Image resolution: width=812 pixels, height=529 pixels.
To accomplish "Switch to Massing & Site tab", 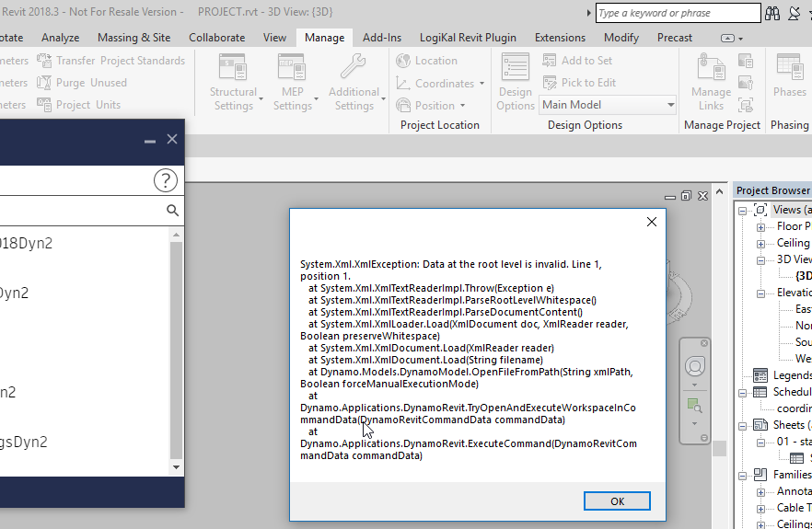I will point(133,38).
